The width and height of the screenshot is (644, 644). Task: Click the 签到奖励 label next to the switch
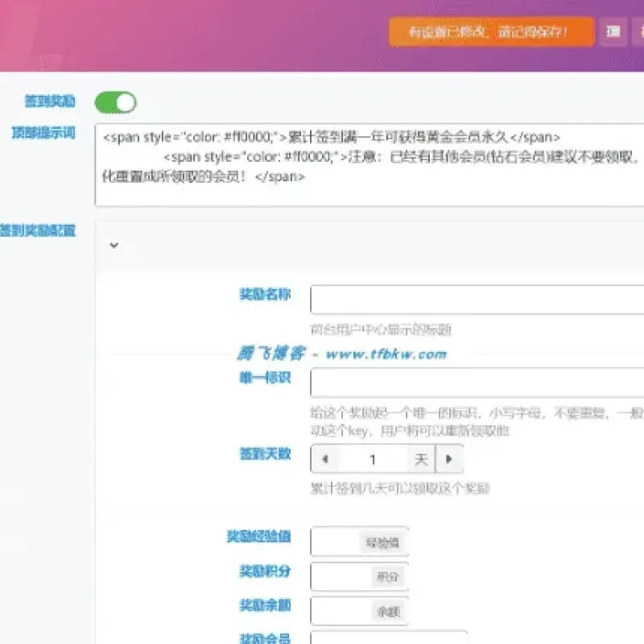pyautogui.click(x=50, y=101)
